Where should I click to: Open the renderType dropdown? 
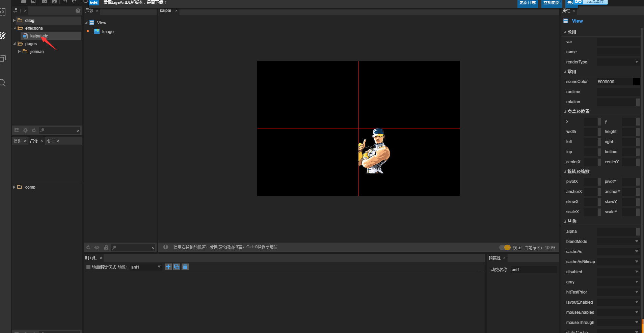click(x=618, y=62)
